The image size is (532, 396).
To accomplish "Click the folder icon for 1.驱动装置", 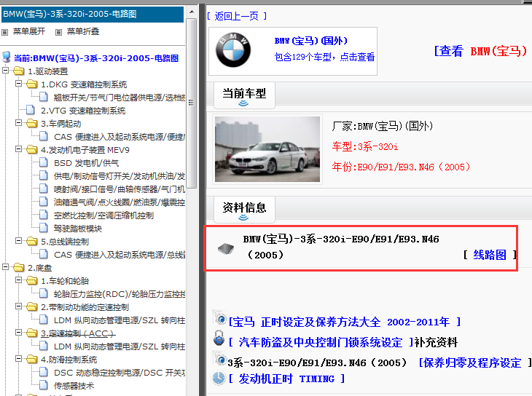I will click(19, 71).
